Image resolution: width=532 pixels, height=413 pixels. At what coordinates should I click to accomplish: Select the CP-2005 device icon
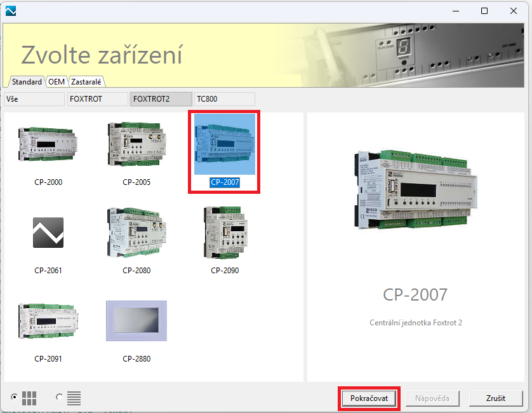point(136,145)
